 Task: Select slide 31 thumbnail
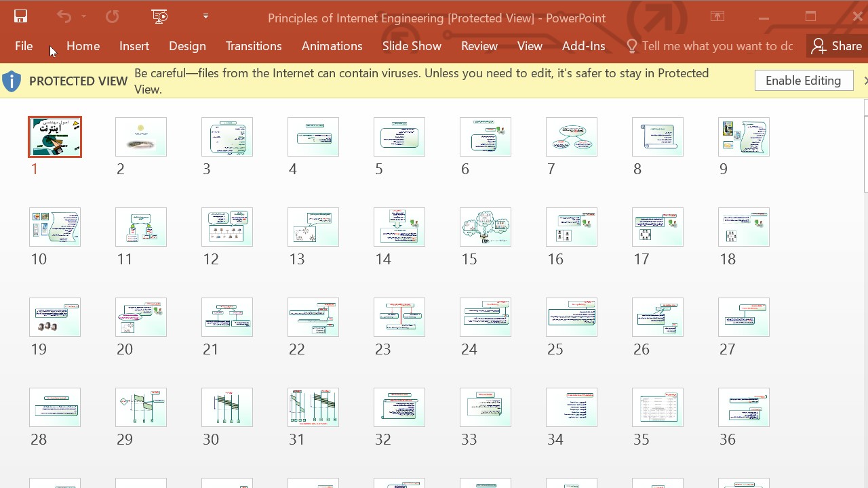[x=313, y=407]
